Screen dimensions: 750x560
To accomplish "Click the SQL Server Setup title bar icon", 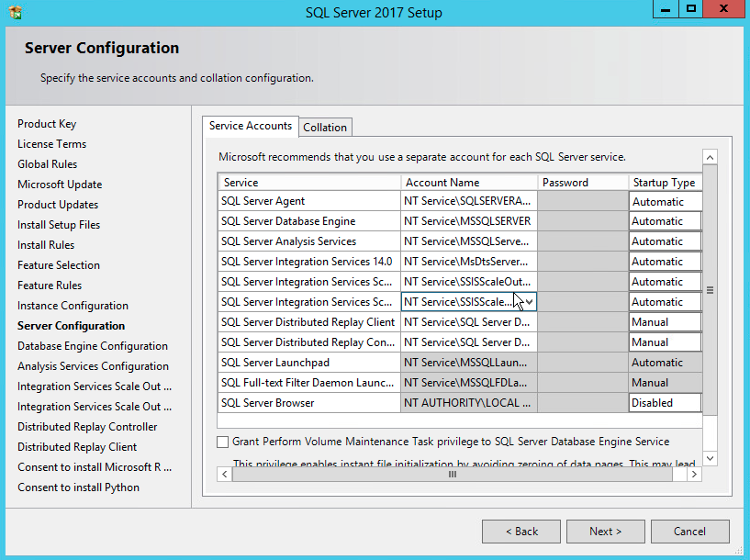I will tap(16, 12).
